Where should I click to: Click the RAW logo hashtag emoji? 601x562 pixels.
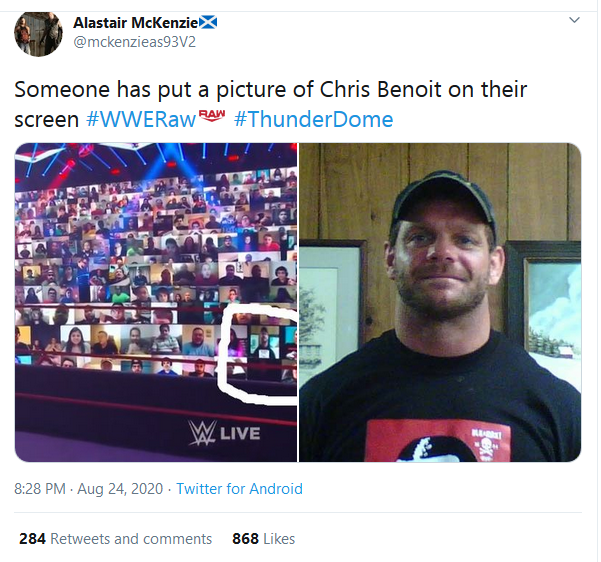[x=212, y=115]
